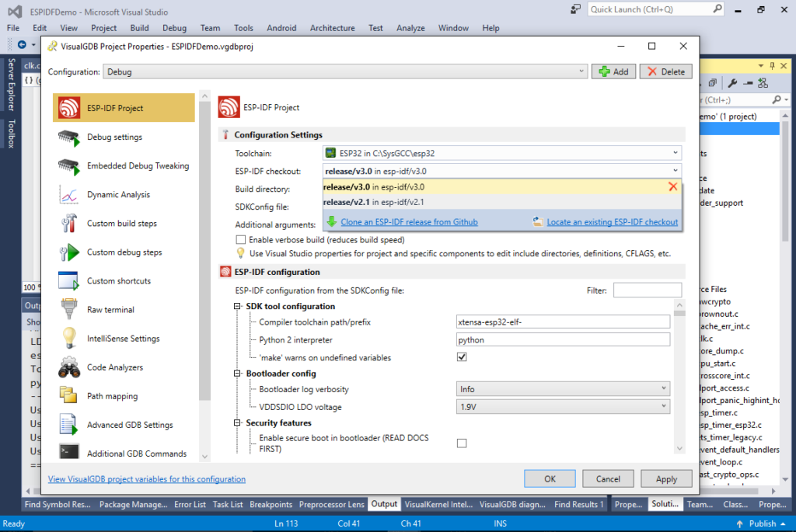Open Dynamic Analysis graph icon
796x532 pixels.
click(x=69, y=195)
